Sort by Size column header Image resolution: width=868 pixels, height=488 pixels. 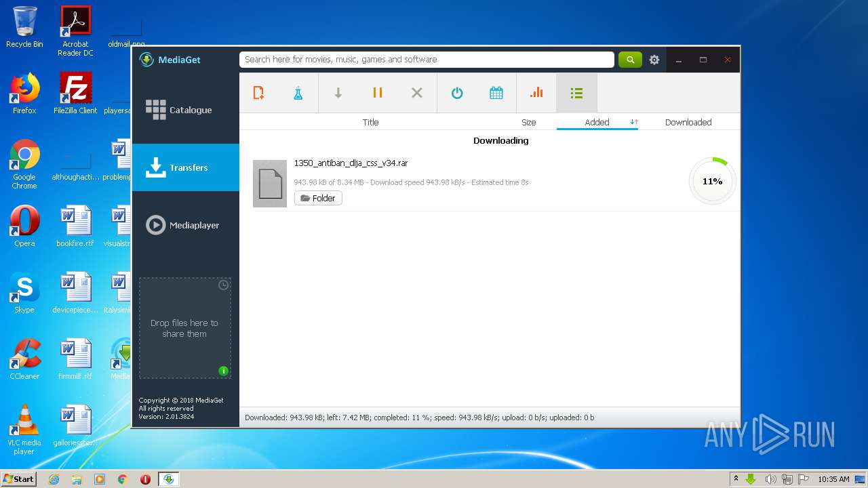point(529,123)
